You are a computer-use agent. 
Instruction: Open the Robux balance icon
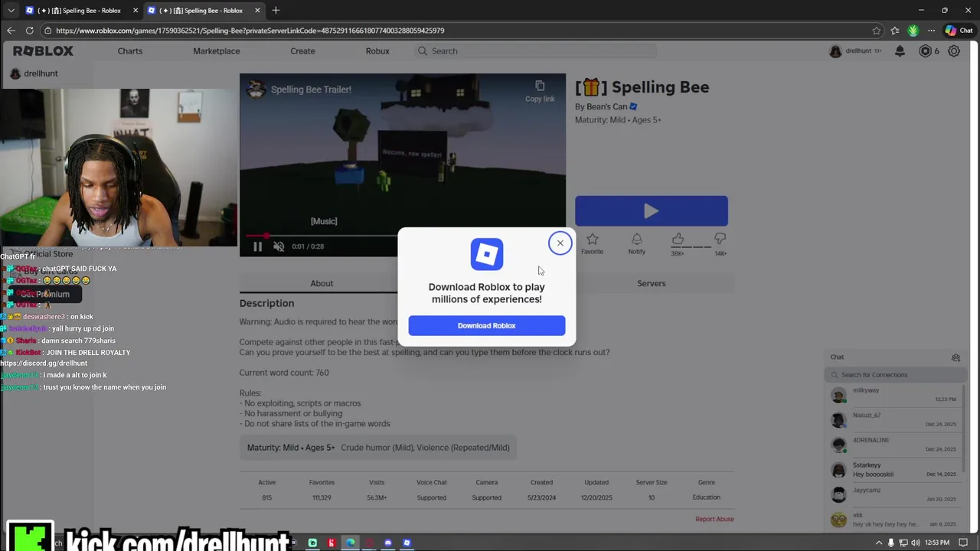[925, 51]
